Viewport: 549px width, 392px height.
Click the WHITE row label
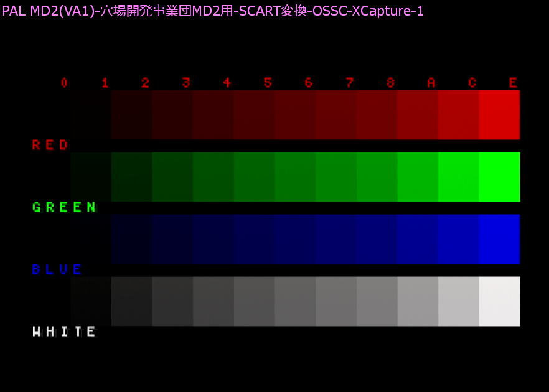63,332
